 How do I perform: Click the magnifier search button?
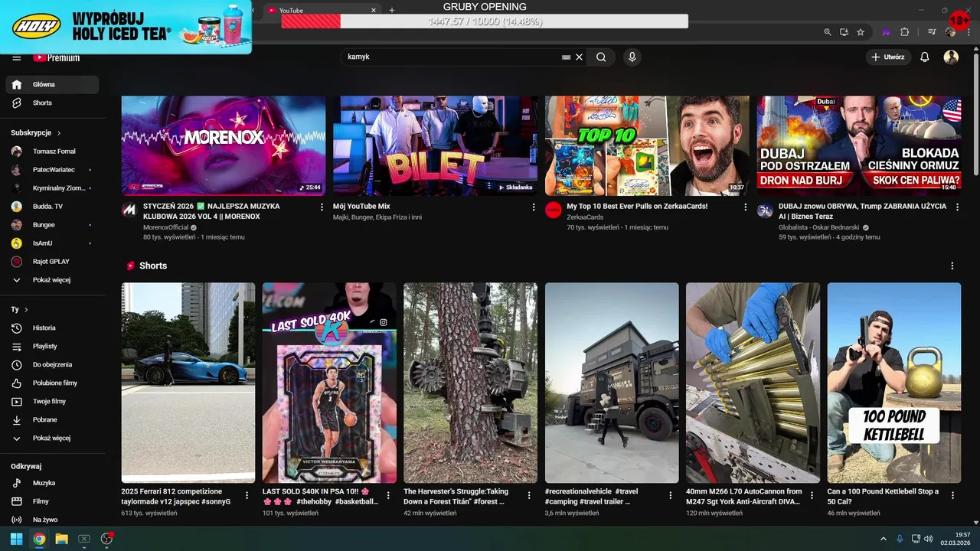point(601,57)
